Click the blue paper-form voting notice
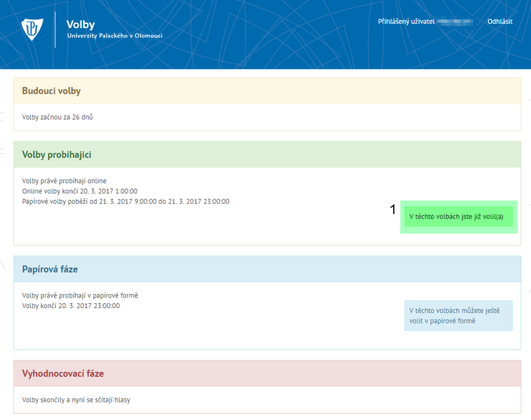This screenshot has height=420, width=531. (459, 316)
